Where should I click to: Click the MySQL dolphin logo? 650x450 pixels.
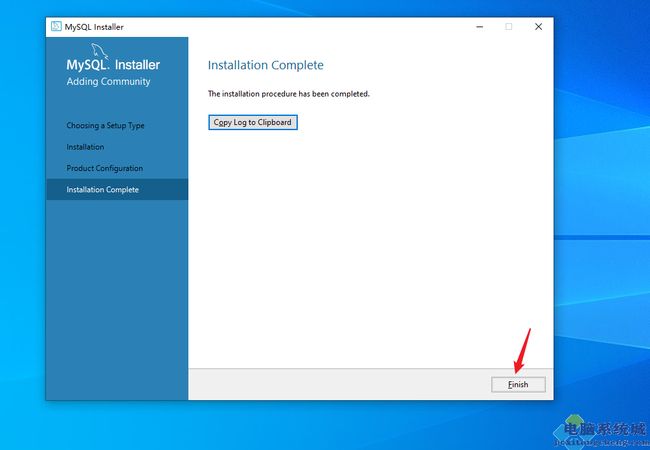tap(99, 51)
